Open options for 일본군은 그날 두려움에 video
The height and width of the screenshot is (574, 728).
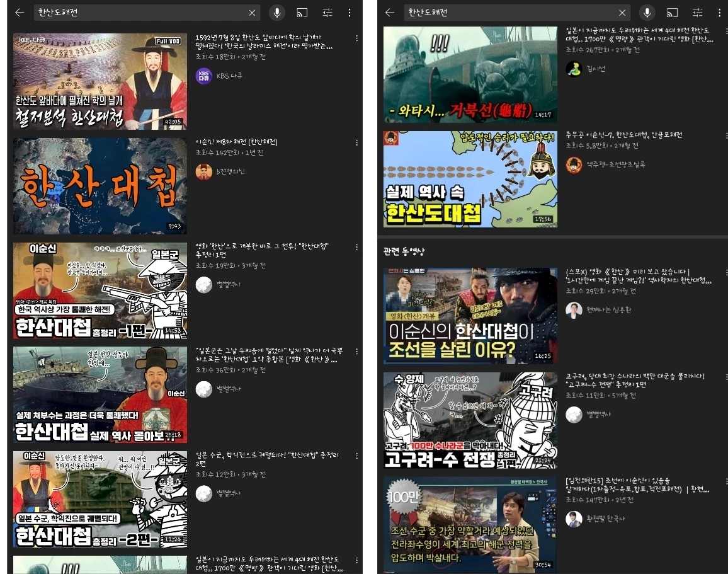(x=356, y=352)
